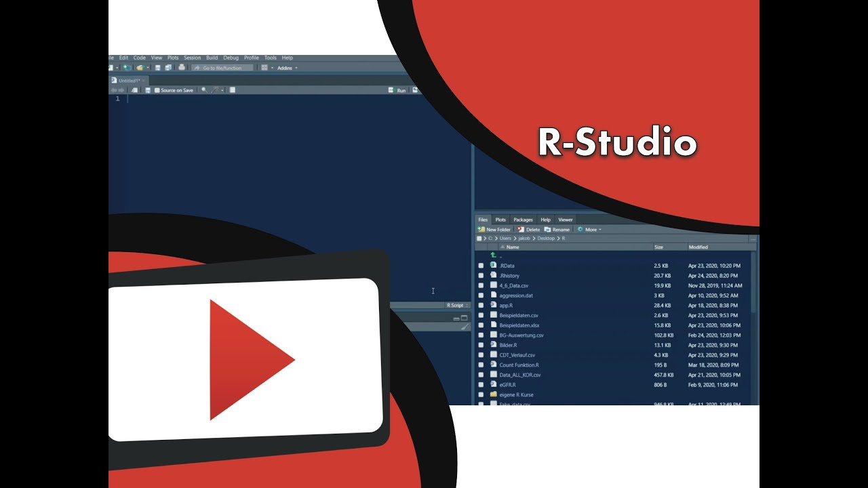Click the save all documents icon
868x488 pixels.
(168, 68)
